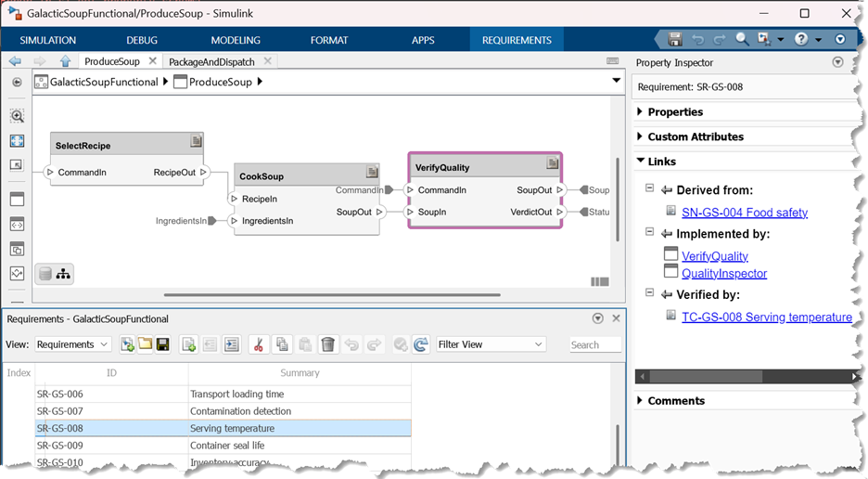Open the MODELING ribbon tab

(236, 40)
